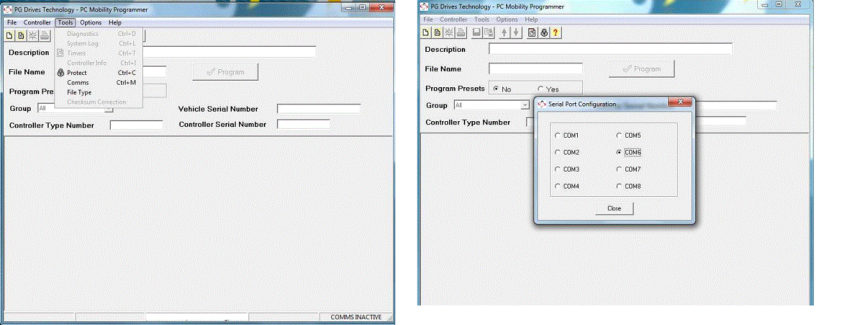868x325 pixels.
Task: Click the double-disk save copy icon beside Save
Action: (488, 33)
